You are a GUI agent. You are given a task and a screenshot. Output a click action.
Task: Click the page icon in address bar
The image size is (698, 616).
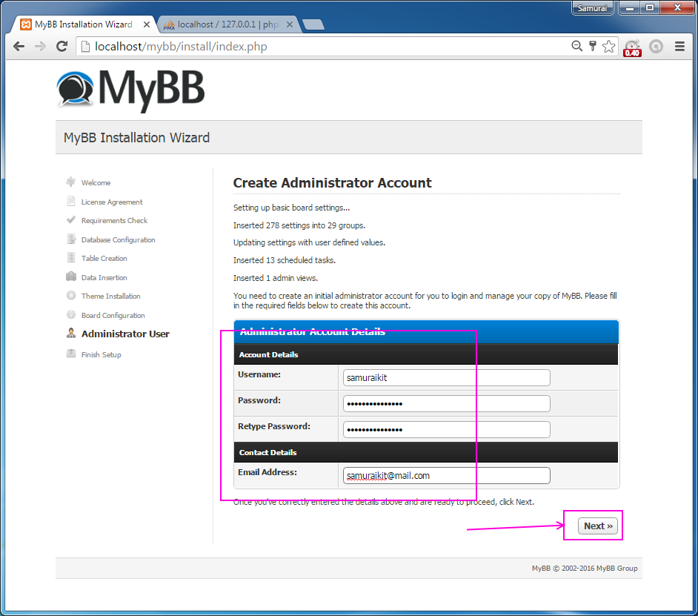coord(85,46)
